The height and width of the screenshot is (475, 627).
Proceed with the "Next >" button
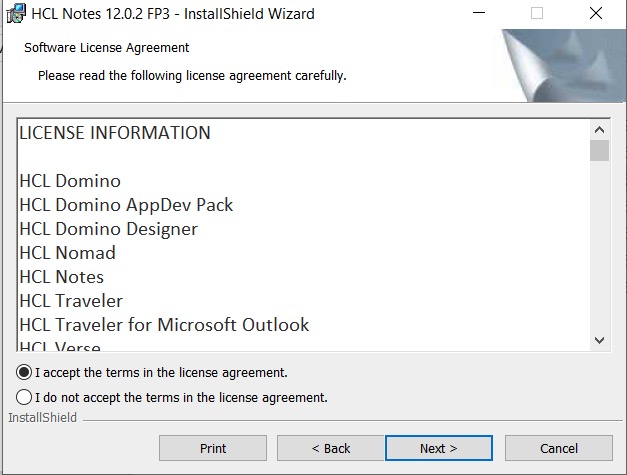[439, 448]
